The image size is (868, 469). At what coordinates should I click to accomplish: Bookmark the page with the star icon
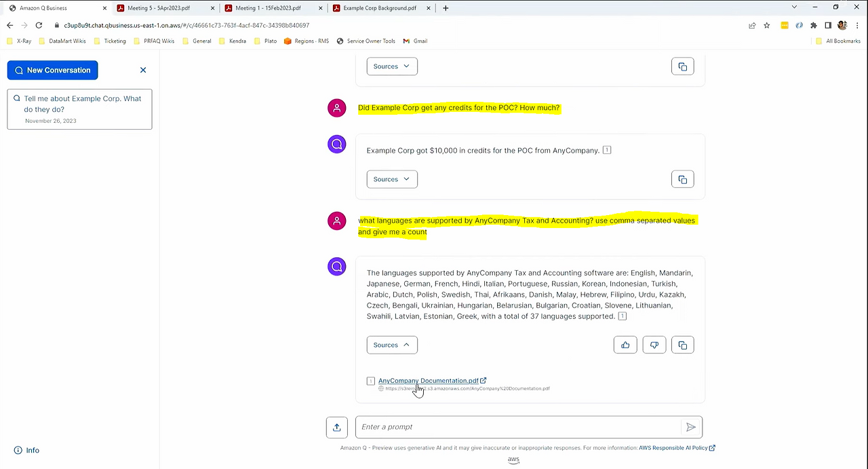click(x=766, y=25)
